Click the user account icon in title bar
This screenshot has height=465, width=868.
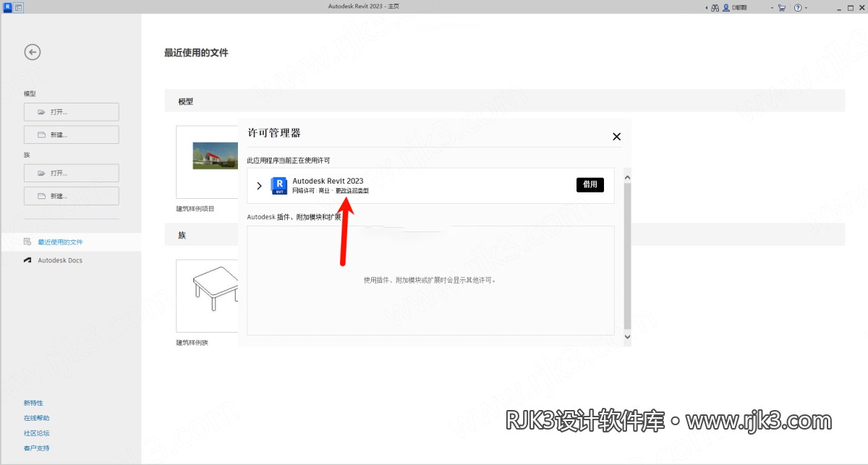(x=726, y=7)
